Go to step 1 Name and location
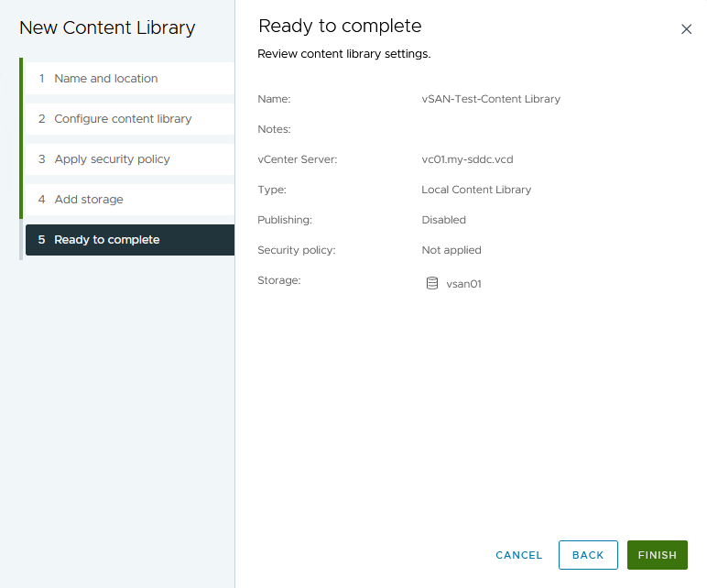Viewport: 707px width, 588px height. pos(105,79)
